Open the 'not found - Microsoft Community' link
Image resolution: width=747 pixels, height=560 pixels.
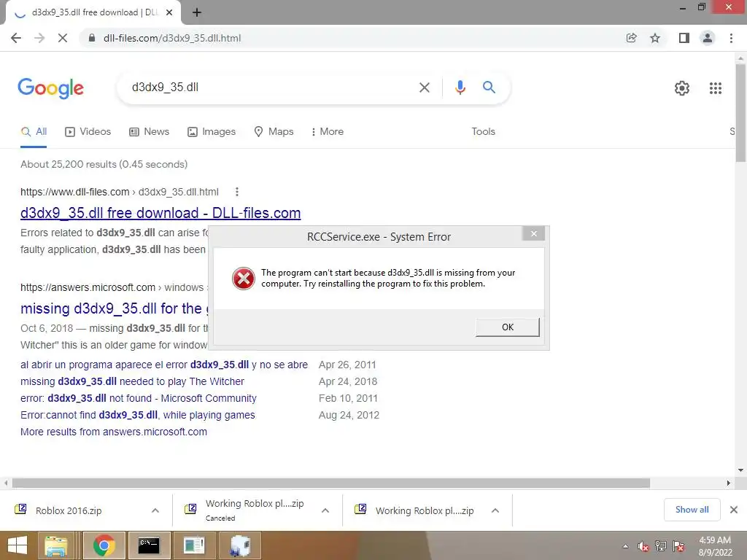(138, 398)
